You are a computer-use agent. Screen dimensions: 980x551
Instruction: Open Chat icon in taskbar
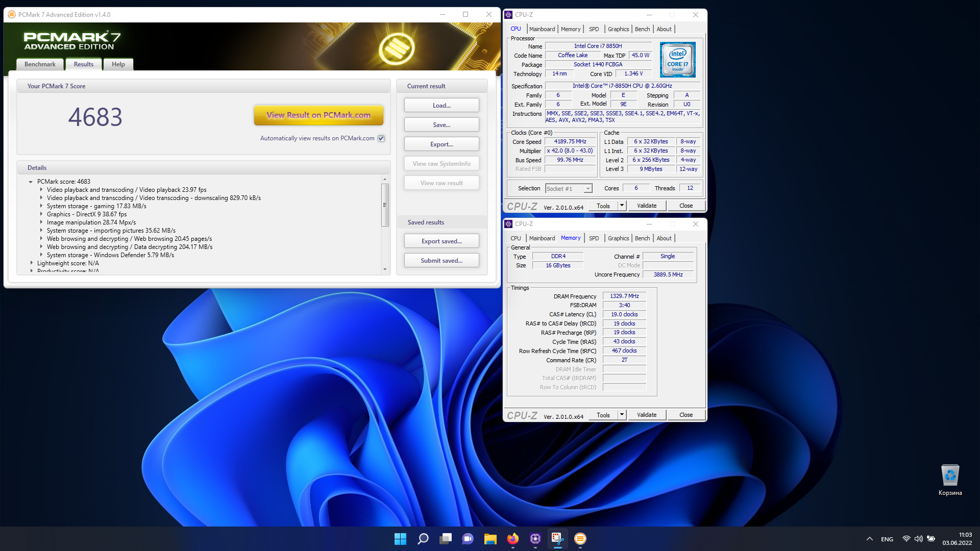click(x=468, y=539)
